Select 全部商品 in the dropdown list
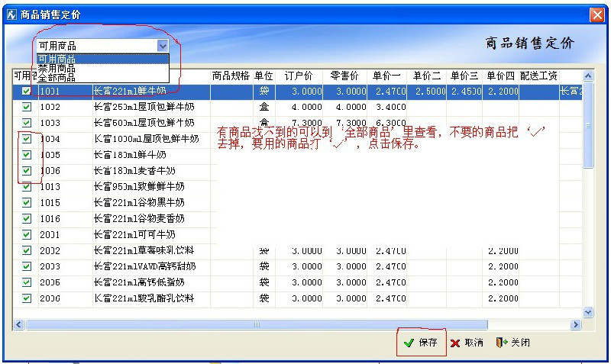The height and width of the screenshot is (364, 611). pyautogui.click(x=103, y=78)
